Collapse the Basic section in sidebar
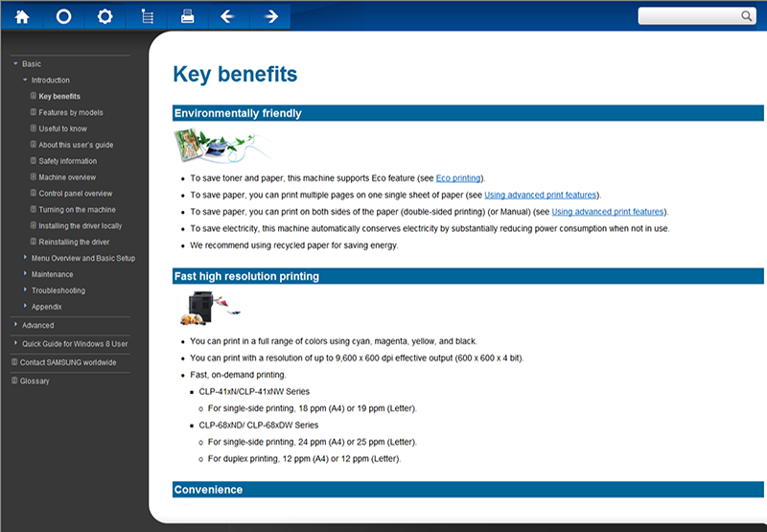The width and height of the screenshot is (767, 532). [15, 64]
